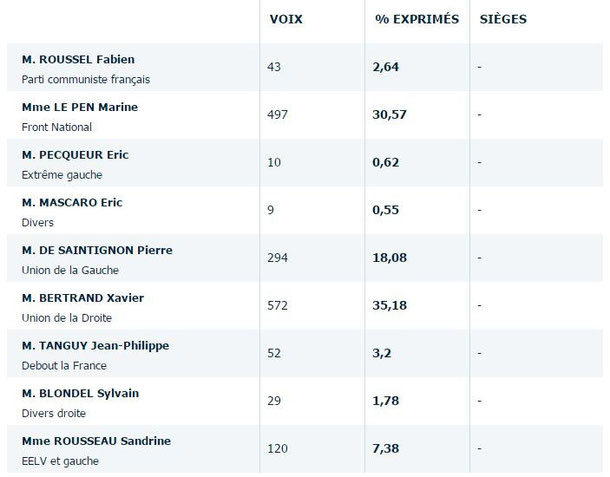Select candidate M. TANGUY Jean-Philippe

(x=96, y=346)
